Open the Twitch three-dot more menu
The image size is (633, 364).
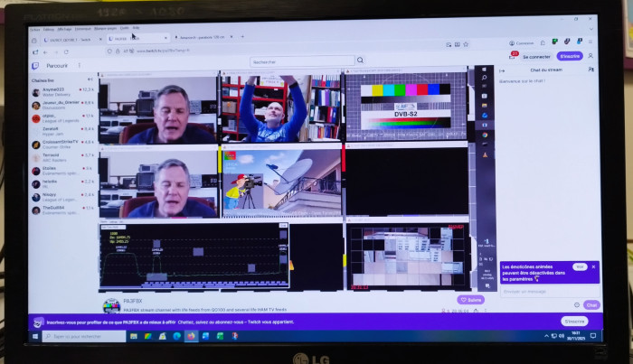coord(80,65)
